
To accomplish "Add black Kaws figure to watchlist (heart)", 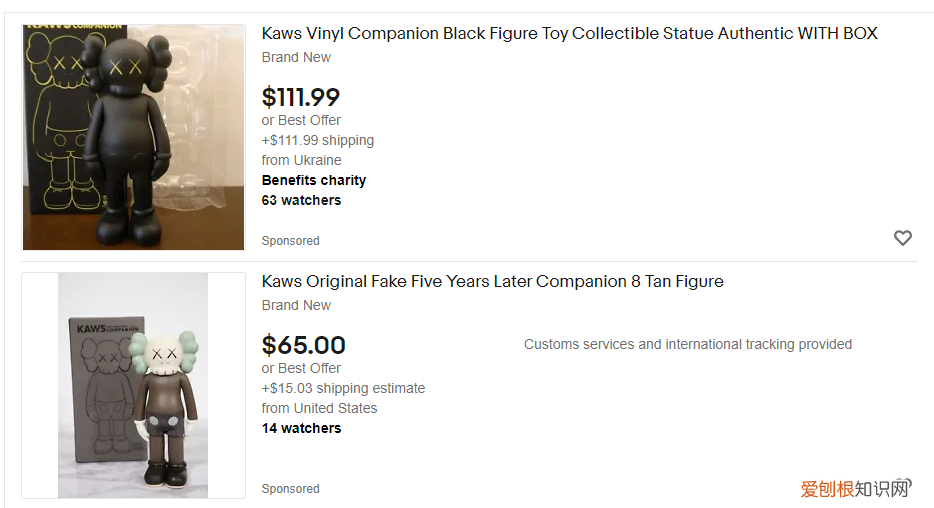I will pyautogui.click(x=902, y=238).
